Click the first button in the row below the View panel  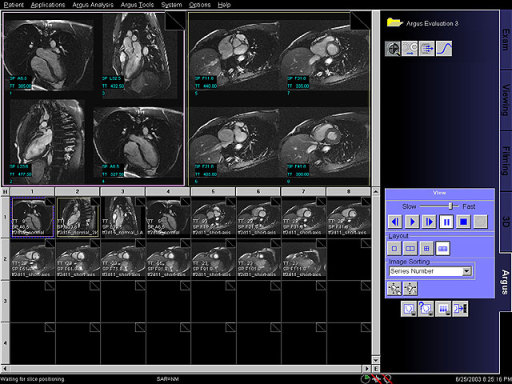409,309
